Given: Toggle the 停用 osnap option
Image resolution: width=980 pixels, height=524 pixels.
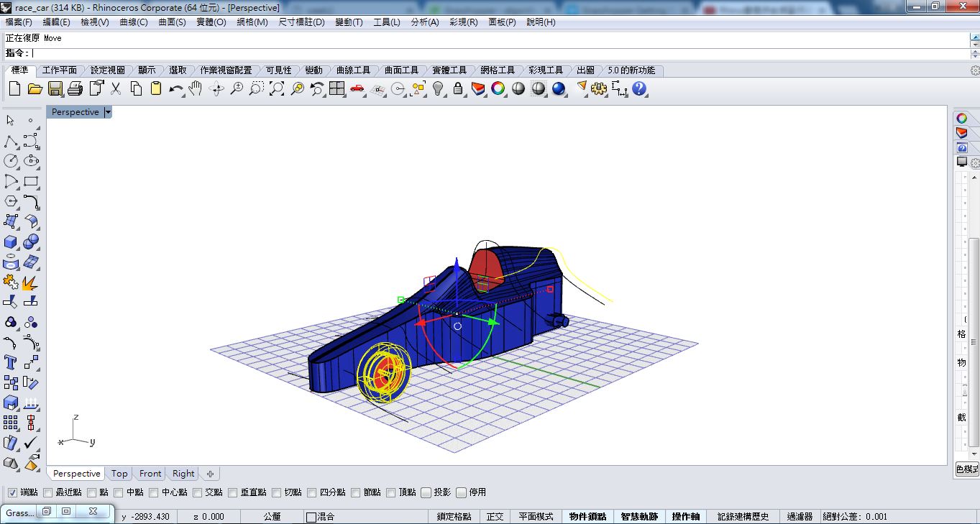Looking at the screenshot, I should coord(462,492).
